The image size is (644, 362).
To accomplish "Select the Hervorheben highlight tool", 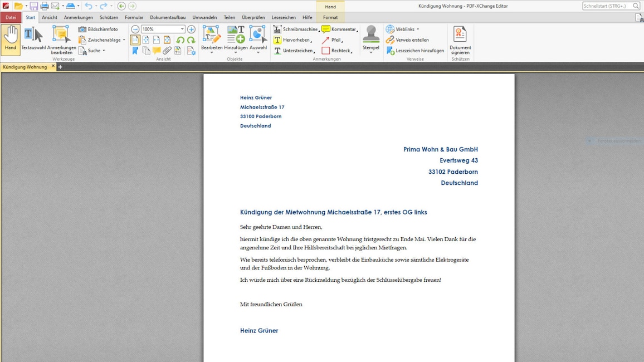I will click(293, 40).
